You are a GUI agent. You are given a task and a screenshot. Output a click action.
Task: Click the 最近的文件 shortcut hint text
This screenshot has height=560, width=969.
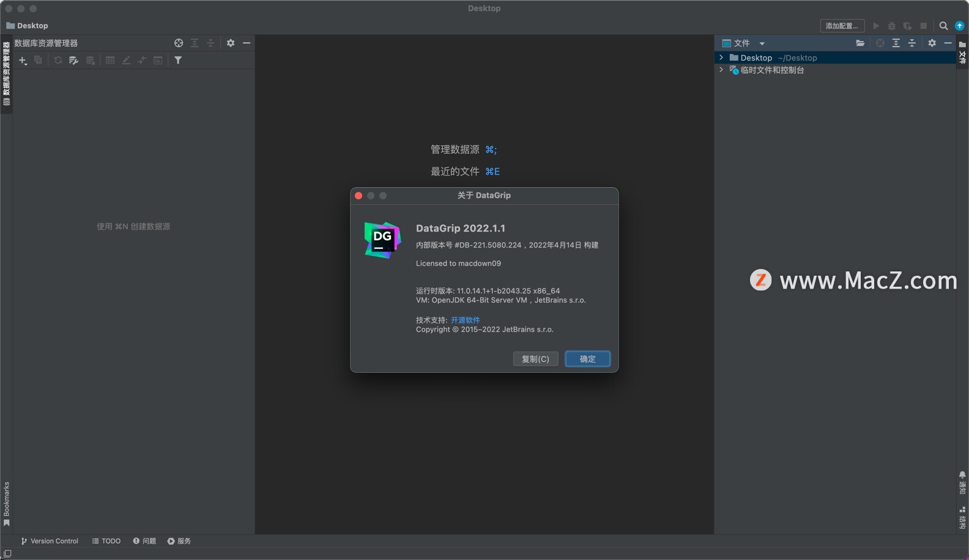pyautogui.click(x=455, y=171)
